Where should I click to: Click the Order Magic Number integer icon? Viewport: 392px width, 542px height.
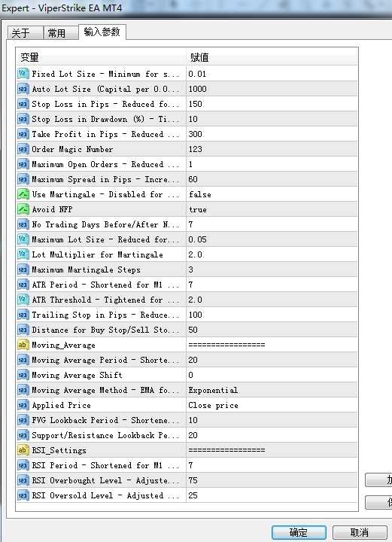click(x=23, y=149)
